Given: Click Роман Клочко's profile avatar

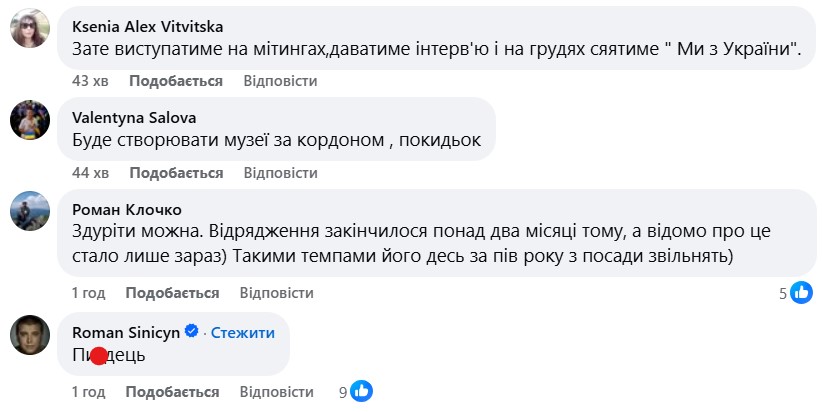Looking at the screenshot, I should (x=31, y=213).
